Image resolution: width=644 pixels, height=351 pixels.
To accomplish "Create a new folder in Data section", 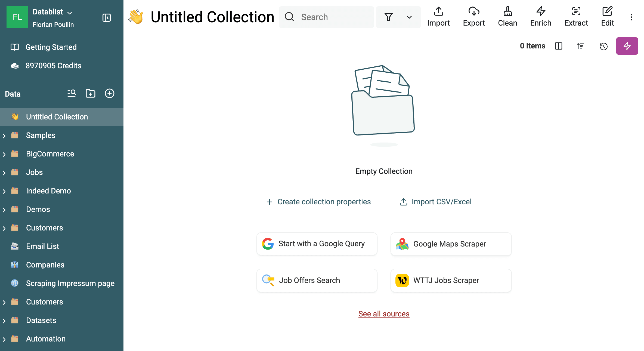I will (90, 93).
